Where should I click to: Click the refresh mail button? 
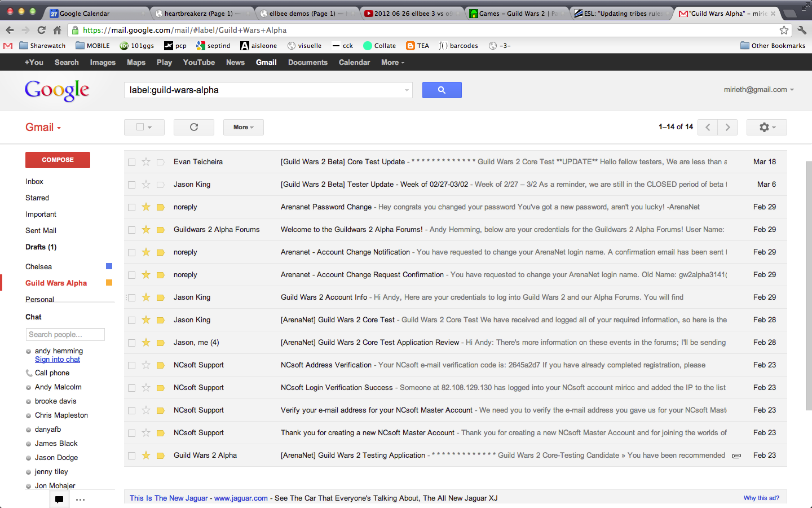coord(194,127)
